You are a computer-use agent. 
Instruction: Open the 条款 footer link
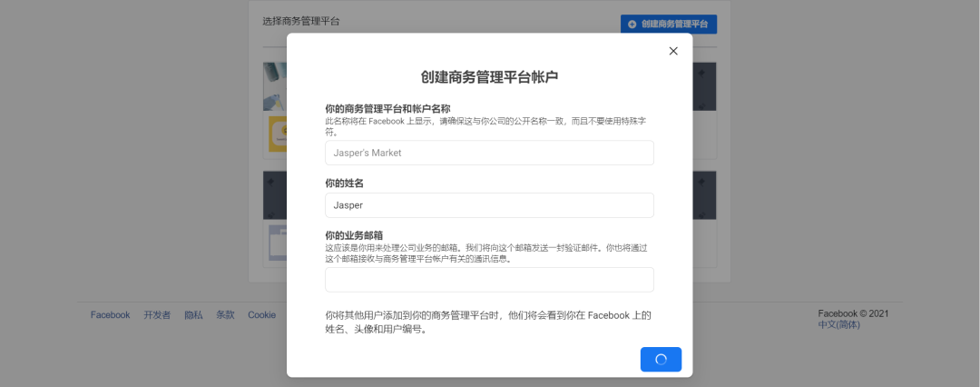coord(225,315)
